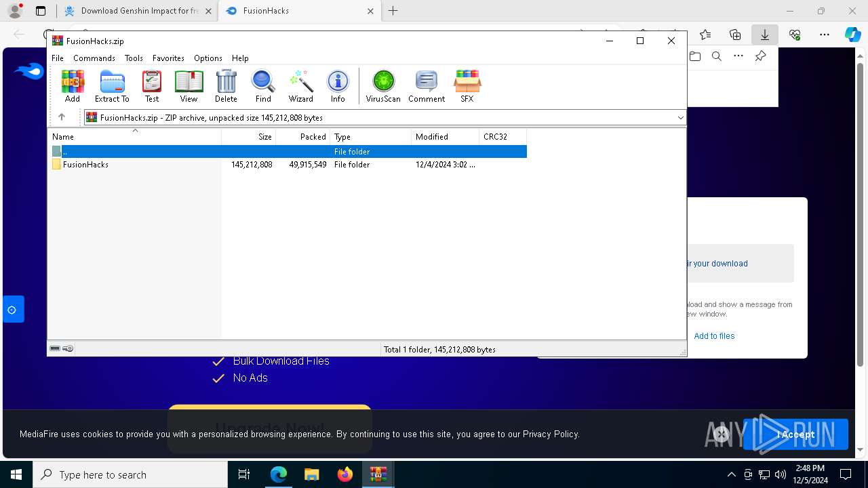Go up one folder level arrow
The width and height of the screenshot is (868, 488).
62,117
